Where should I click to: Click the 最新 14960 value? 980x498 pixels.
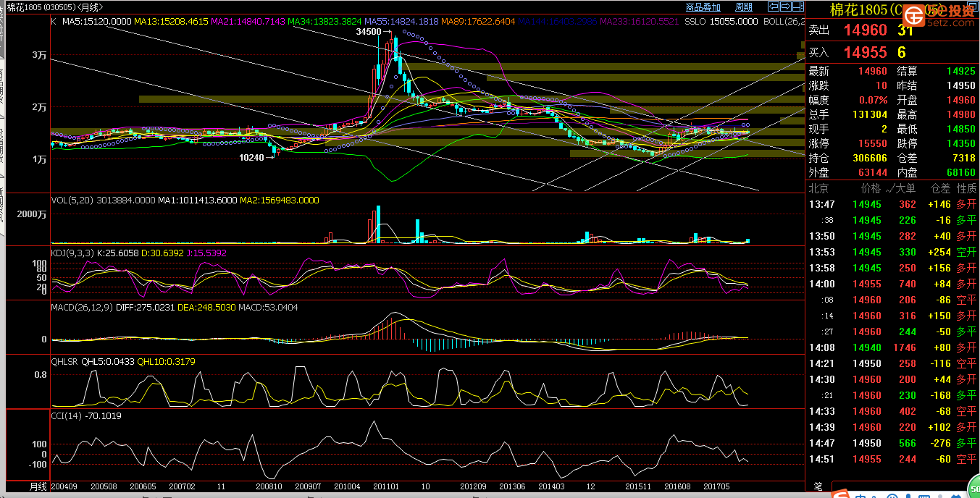click(x=872, y=71)
